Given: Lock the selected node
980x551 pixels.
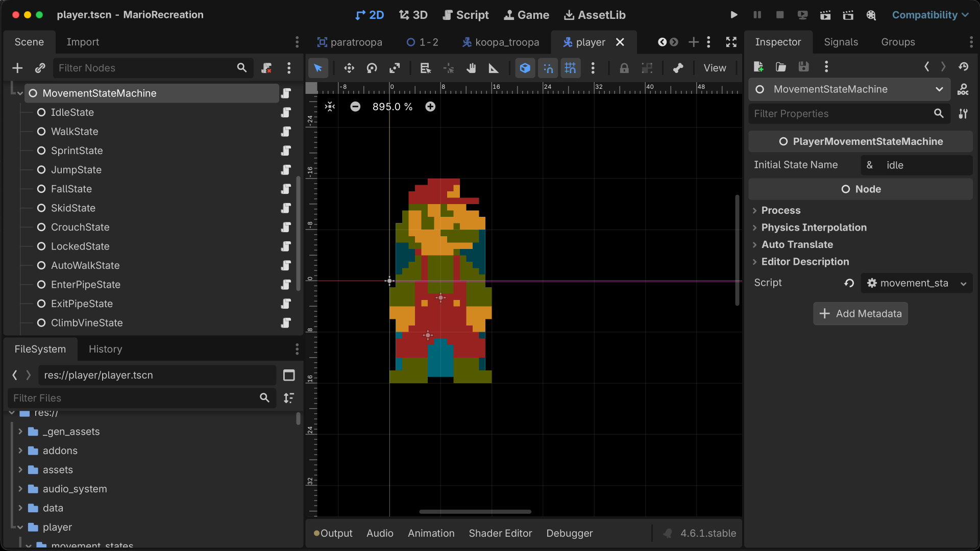Looking at the screenshot, I should [624, 68].
